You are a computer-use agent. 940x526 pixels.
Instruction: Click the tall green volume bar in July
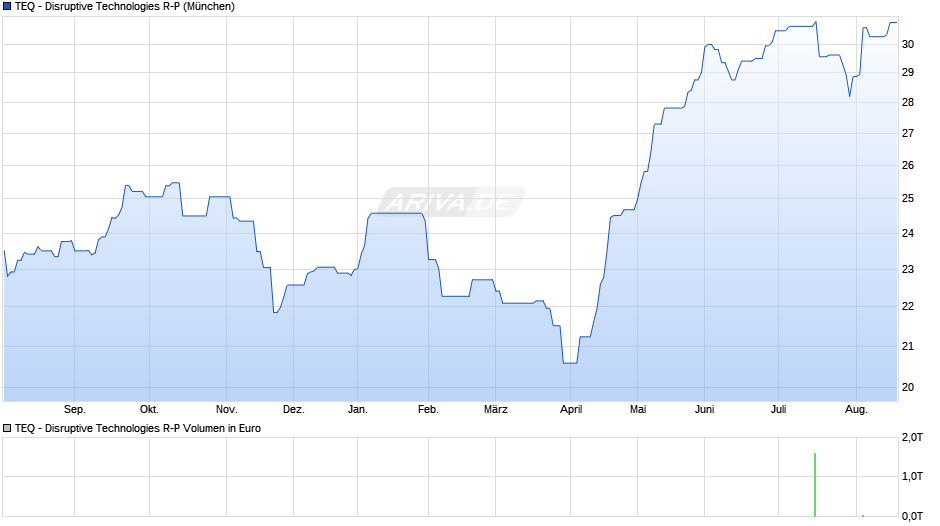pyautogui.click(x=815, y=485)
